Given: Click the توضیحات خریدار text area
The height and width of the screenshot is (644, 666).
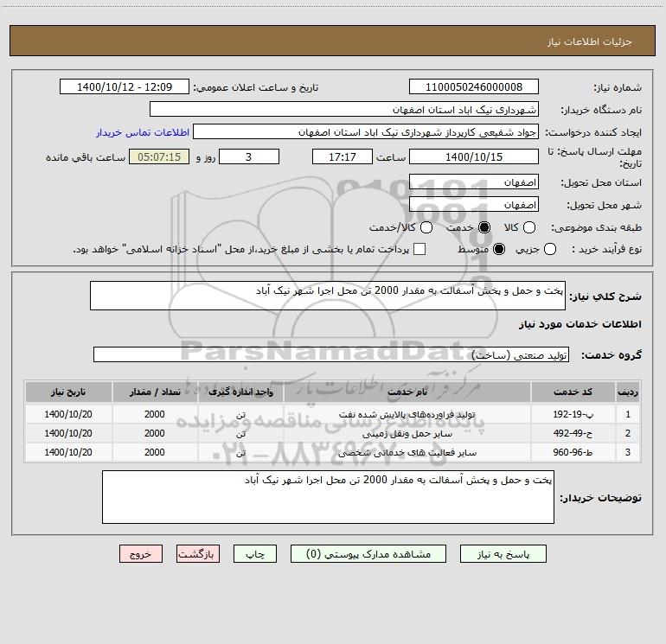Looking at the screenshot, I should pos(328,497).
